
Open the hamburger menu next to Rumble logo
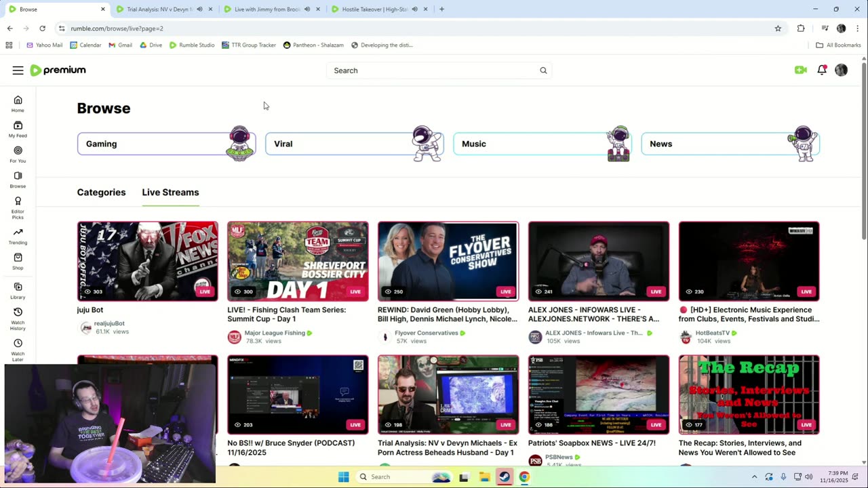(18, 70)
